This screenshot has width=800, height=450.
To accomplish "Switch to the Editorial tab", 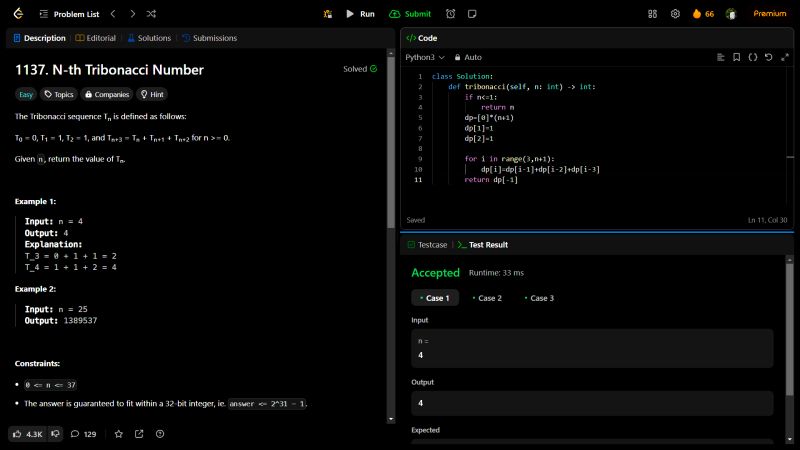I will (97, 38).
